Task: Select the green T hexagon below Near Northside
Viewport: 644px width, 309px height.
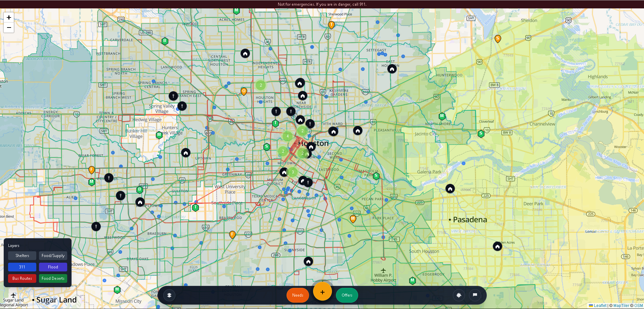Action: point(275,123)
